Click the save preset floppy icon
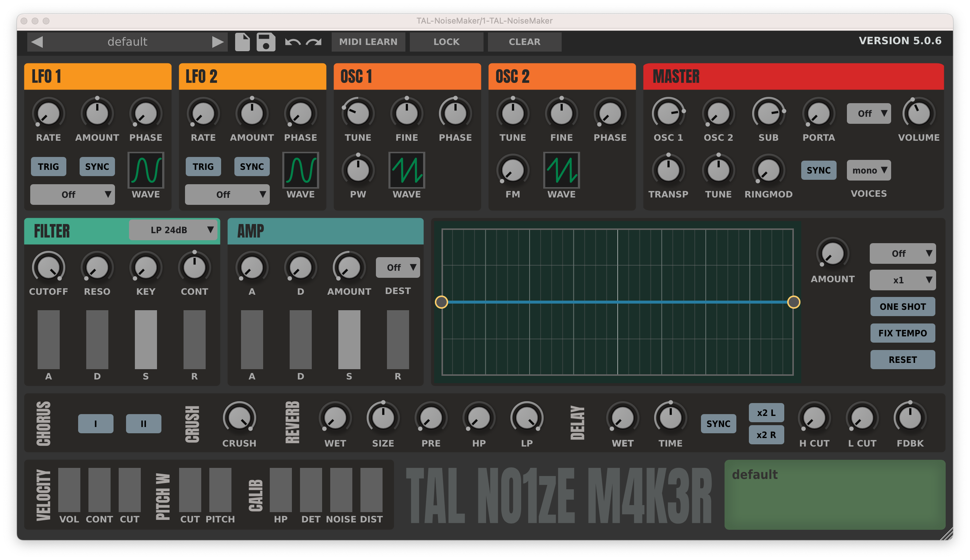 click(x=266, y=42)
